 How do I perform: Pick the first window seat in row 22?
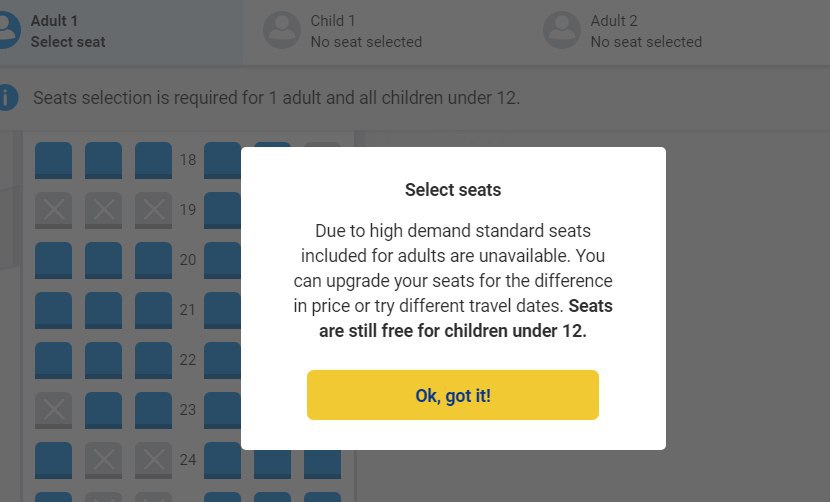(53, 360)
